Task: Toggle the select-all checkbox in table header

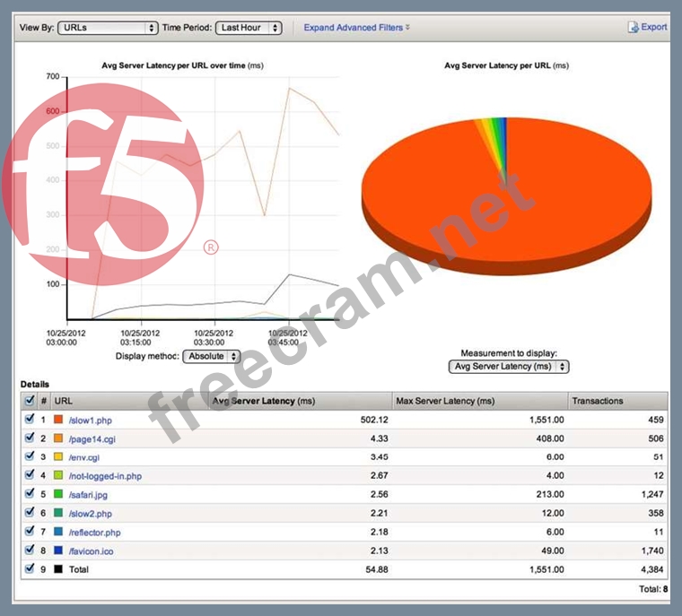Action: 30,401
